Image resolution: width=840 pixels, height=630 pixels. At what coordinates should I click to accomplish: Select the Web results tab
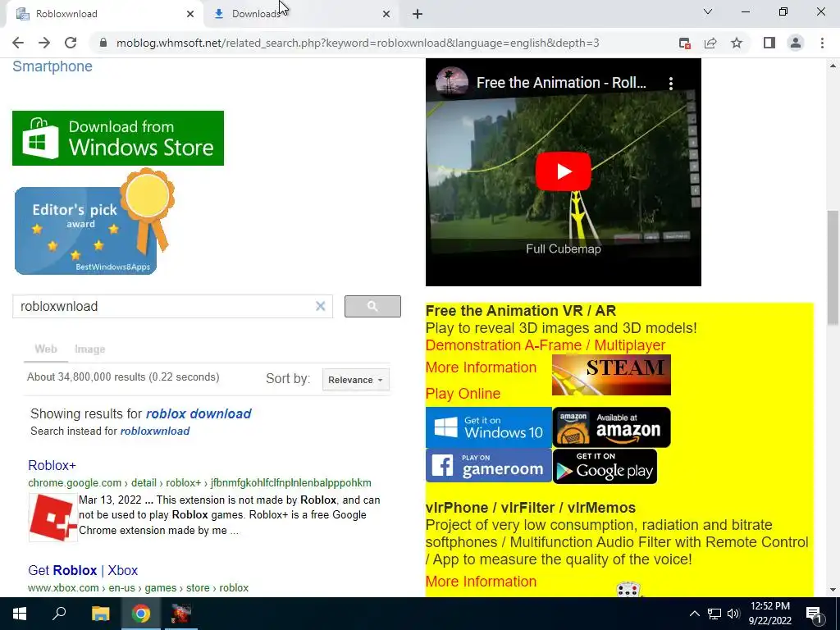point(46,349)
